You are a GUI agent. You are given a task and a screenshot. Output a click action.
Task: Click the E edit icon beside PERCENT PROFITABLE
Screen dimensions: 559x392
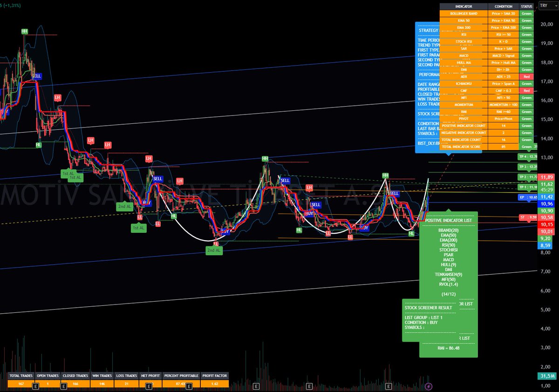pos(189,385)
